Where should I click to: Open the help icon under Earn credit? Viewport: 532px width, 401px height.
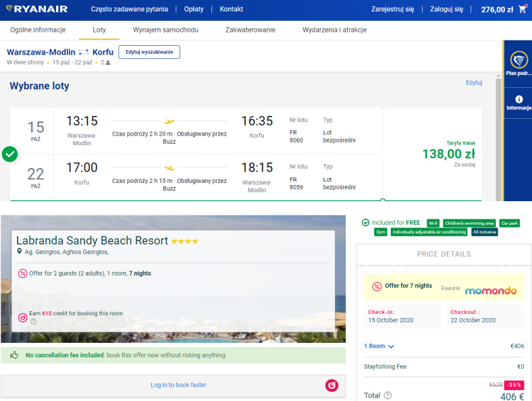point(33,321)
